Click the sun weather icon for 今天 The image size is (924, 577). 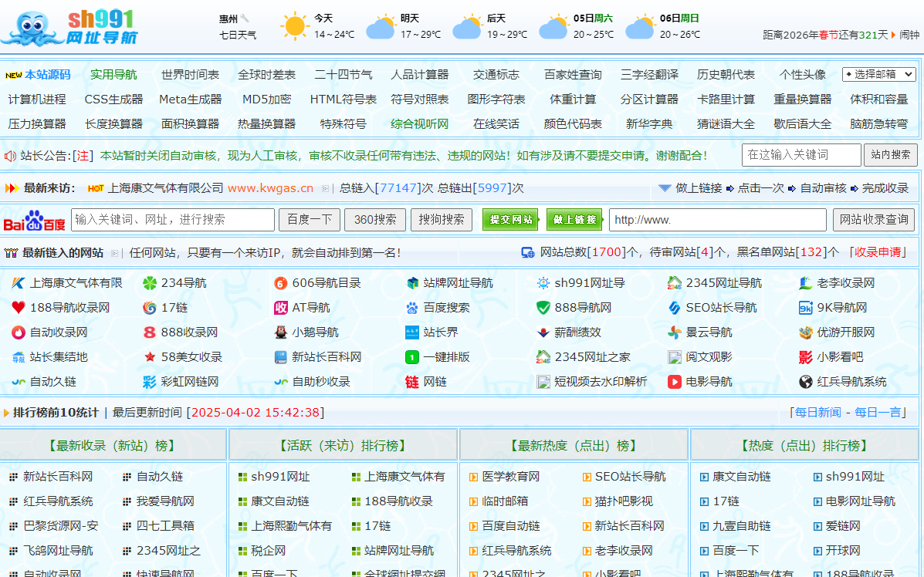(x=294, y=26)
